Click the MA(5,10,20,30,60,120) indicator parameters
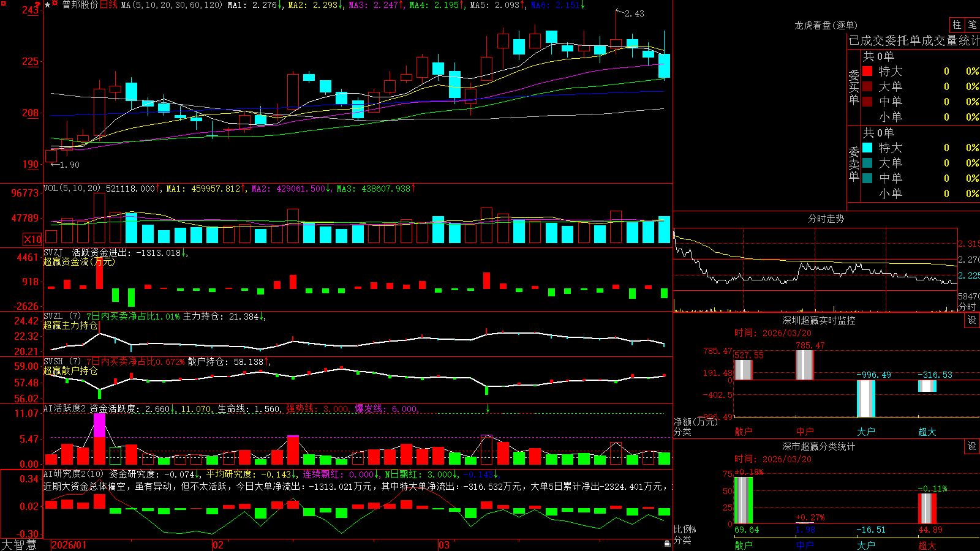 point(171,5)
